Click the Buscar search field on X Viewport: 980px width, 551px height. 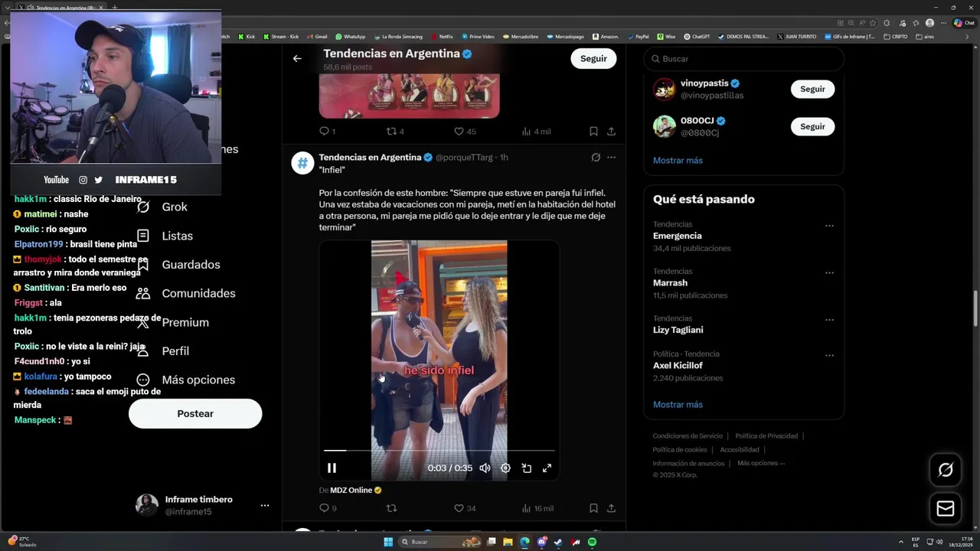click(x=744, y=59)
